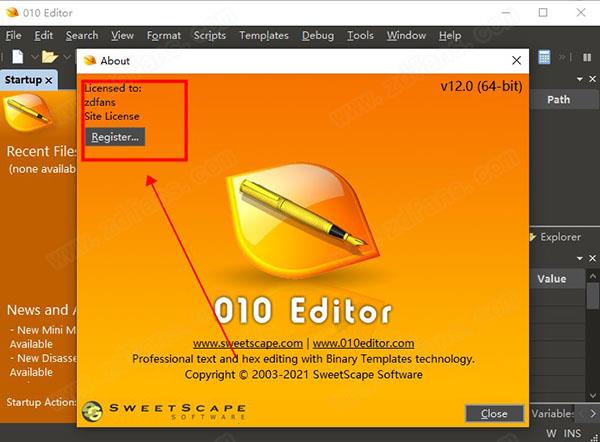The height and width of the screenshot is (442, 600).
Task: Open the Calculator toolbar icon
Action: pos(544,57)
